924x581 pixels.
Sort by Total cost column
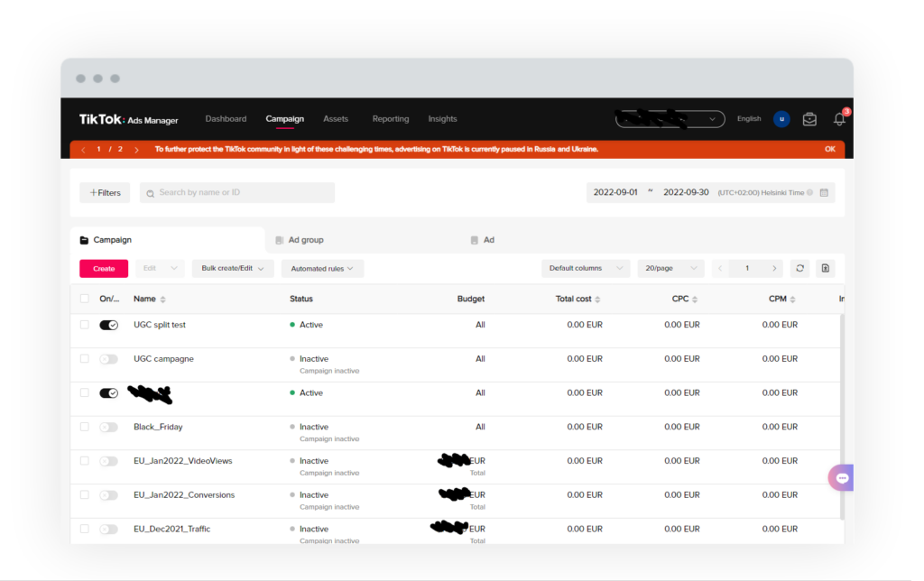[597, 300]
